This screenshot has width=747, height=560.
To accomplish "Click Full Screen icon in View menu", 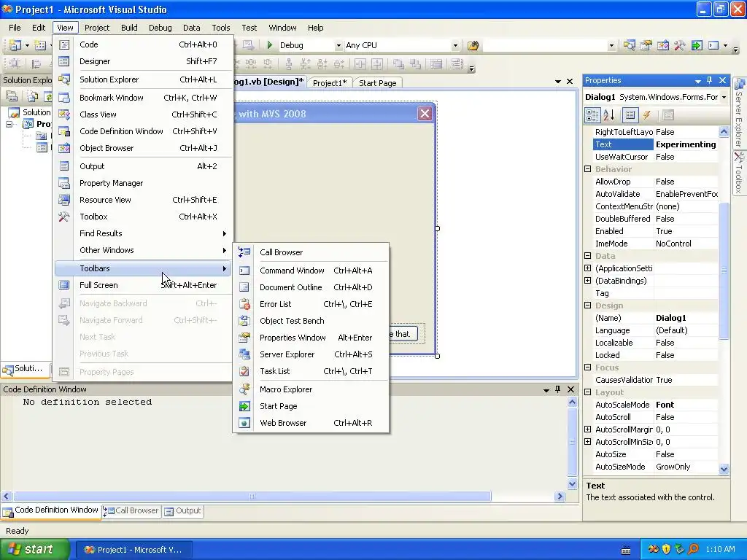I will click(64, 285).
